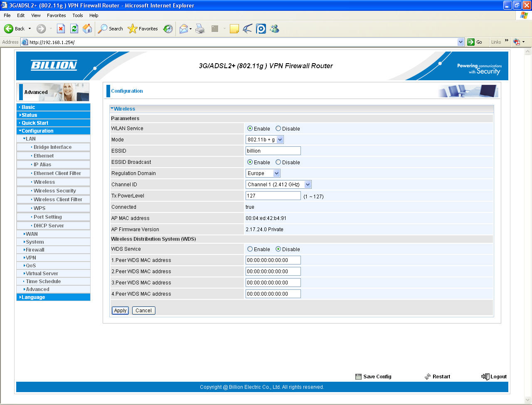532x405 pixels.
Task: Stop page loading with the red X icon
Action: (x=61, y=29)
